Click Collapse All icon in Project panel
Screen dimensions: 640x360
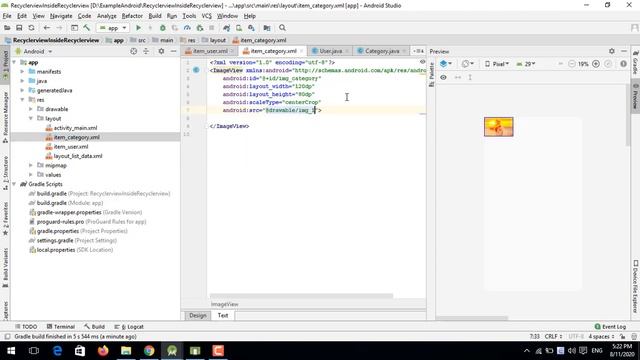pos(146,51)
